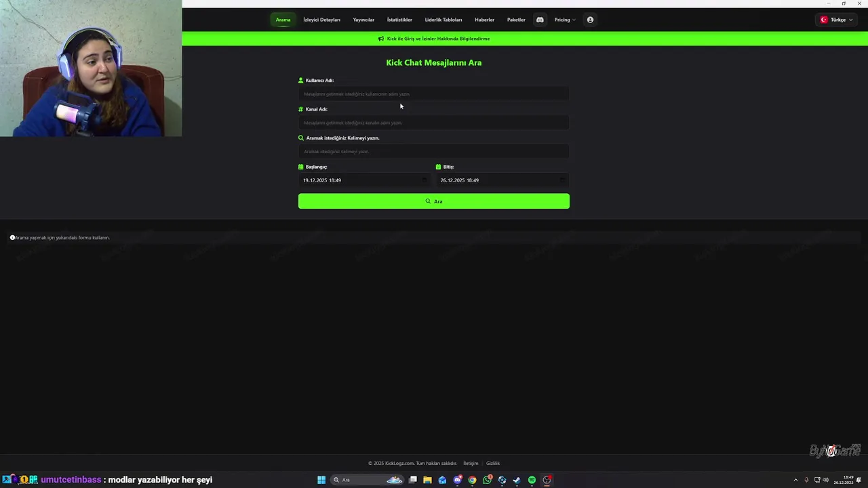The image size is (868, 488).
Task: Open the user account profile icon
Action: (590, 20)
